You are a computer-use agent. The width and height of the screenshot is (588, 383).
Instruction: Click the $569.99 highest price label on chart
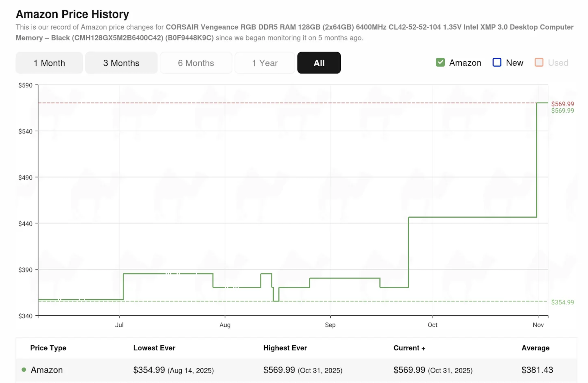coord(562,104)
